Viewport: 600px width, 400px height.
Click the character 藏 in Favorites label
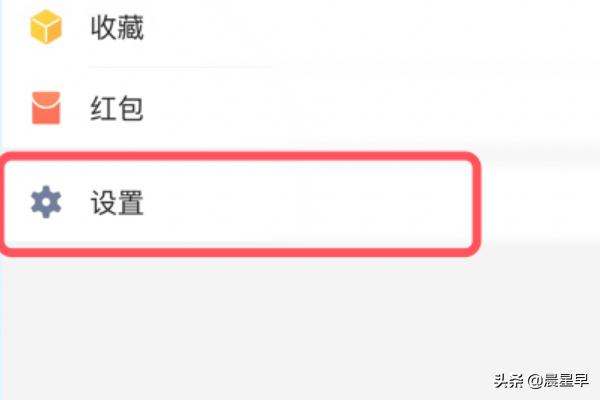(131, 27)
